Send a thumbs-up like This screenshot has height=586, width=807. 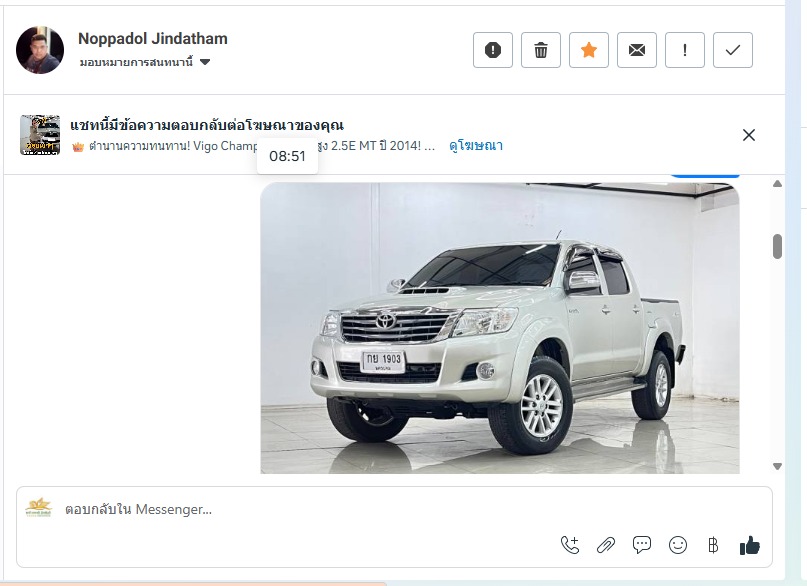coord(749,545)
